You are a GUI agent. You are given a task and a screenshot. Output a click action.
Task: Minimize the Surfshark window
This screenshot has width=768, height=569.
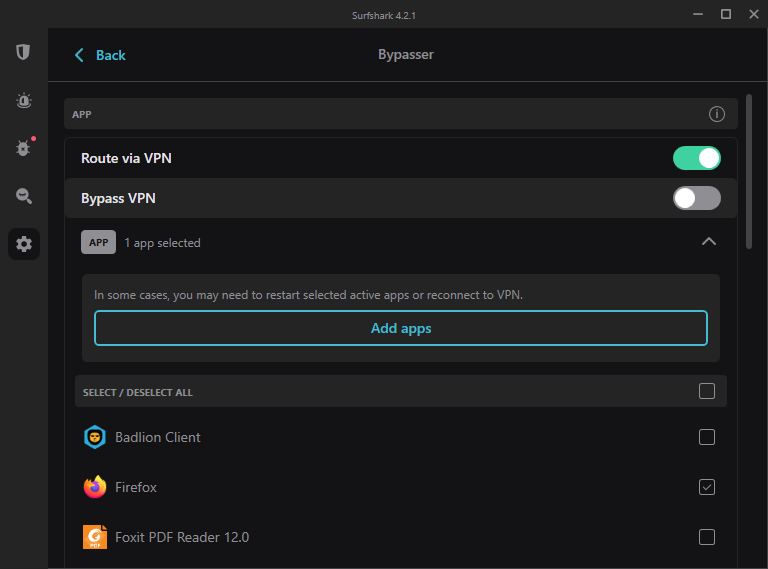click(698, 14)
